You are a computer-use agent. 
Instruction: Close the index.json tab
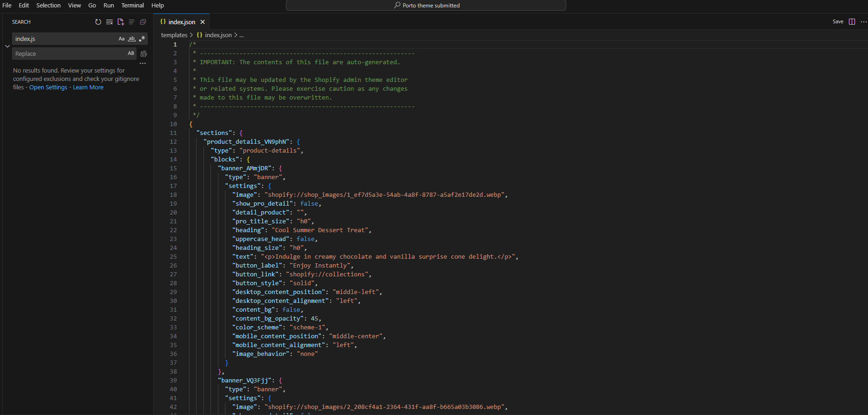coord(203,22)
